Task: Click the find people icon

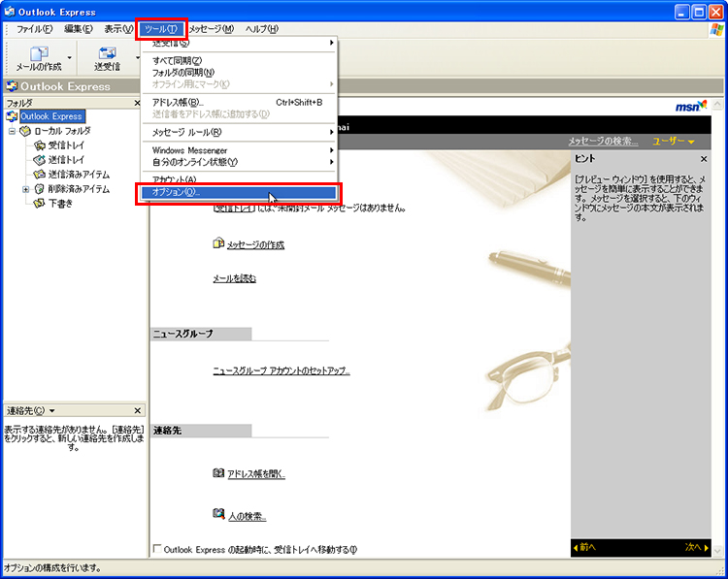Action: pos(218,514)
